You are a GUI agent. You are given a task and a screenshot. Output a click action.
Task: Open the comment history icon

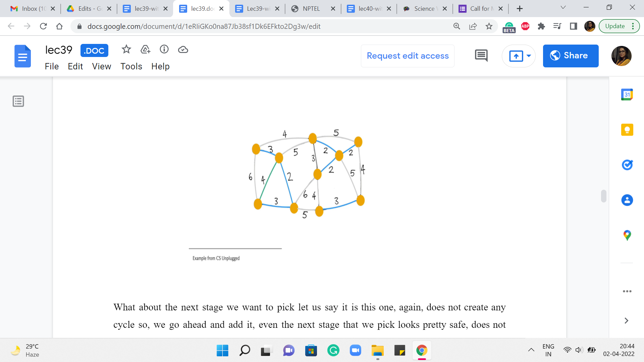481,56
